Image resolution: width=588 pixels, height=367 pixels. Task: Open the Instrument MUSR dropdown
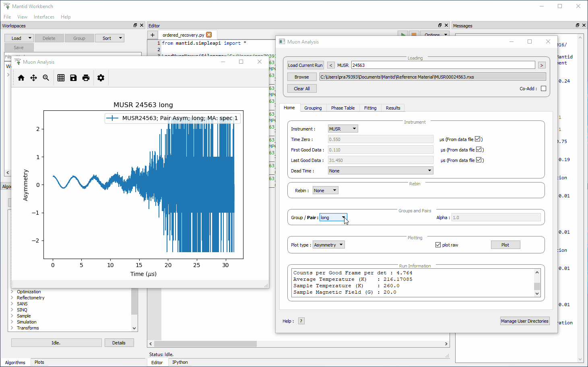click(x=342, y=129)
